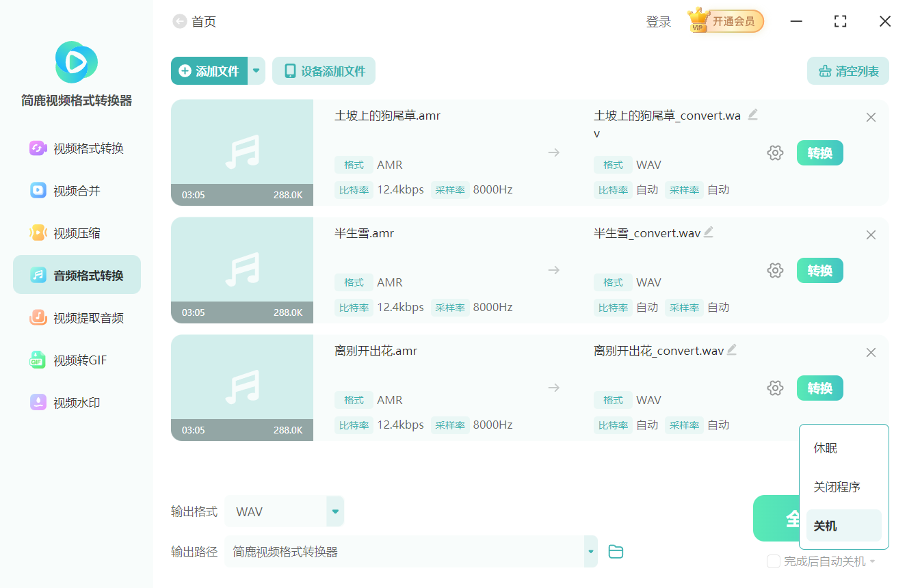Select 关机 from the popup menu
Screen dimensions: 907x588
[x=844, y=526]
